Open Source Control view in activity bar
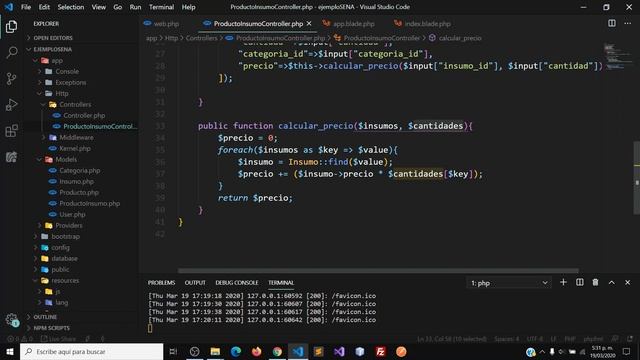The image size is (640, 360). (11, 78)
